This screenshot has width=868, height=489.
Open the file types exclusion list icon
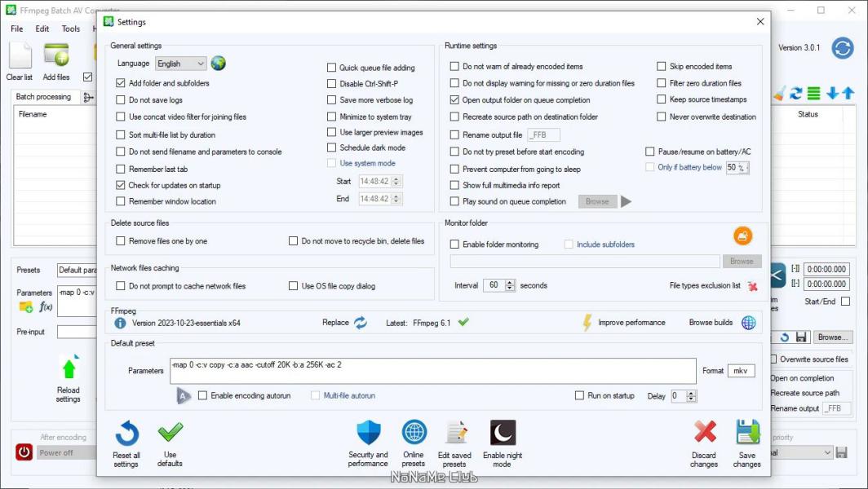click(x=752, y=286)
